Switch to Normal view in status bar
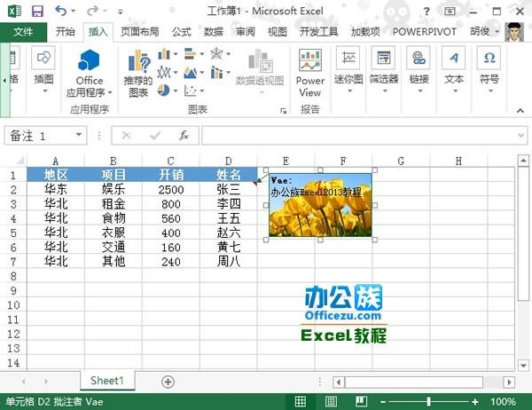 click(x=301, y=401)
